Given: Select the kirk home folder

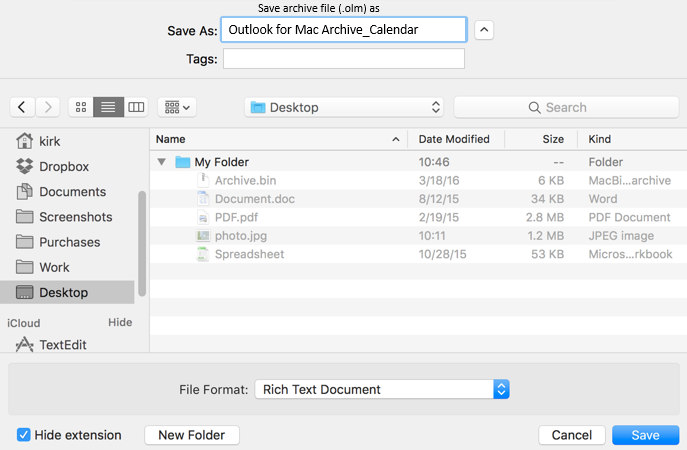Looking at the screenshot, I should click(50, 142).
